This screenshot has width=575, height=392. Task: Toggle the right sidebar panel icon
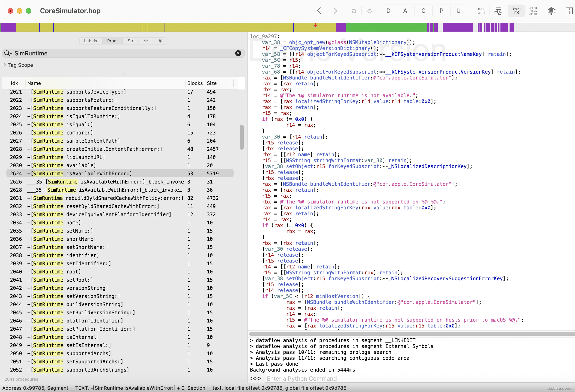(569, 11)
